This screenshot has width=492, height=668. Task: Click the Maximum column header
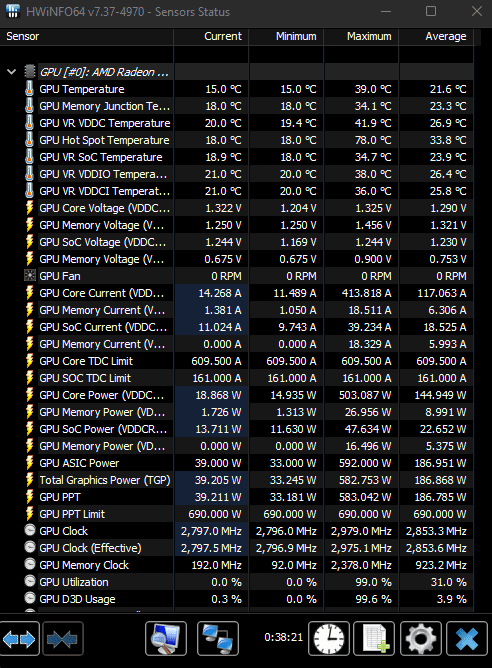click(361, 37)
